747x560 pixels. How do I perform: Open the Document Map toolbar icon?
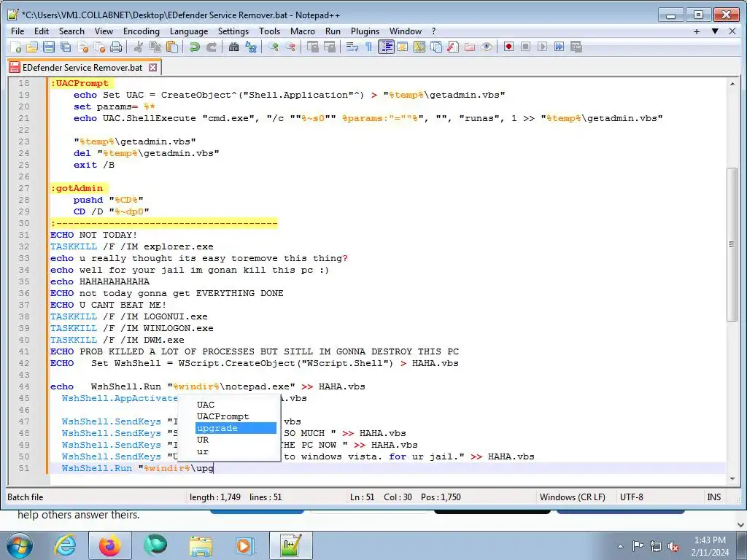coord(419,47)
